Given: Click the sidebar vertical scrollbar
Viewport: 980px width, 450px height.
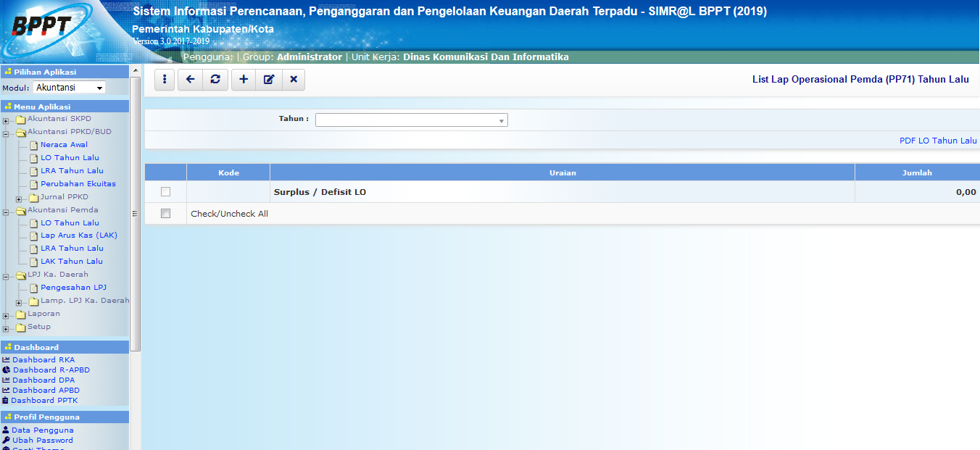Looking at the screenshot, I should pyautogui.click(x=135, y=214).
